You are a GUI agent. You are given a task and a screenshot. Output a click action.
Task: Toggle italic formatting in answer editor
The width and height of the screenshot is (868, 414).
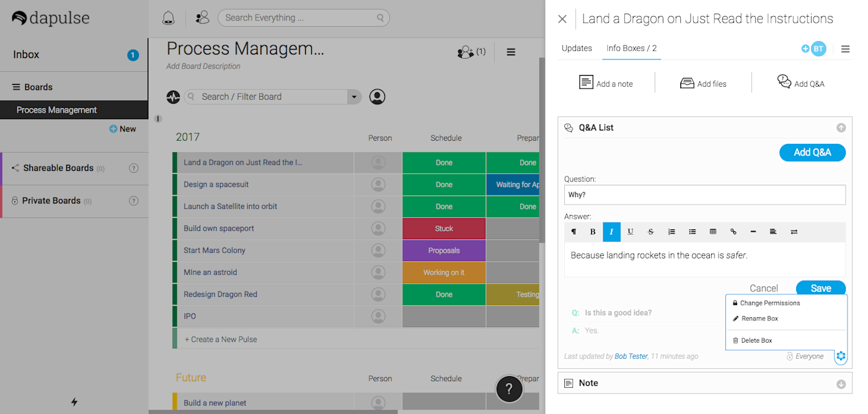tap(611, 232)
